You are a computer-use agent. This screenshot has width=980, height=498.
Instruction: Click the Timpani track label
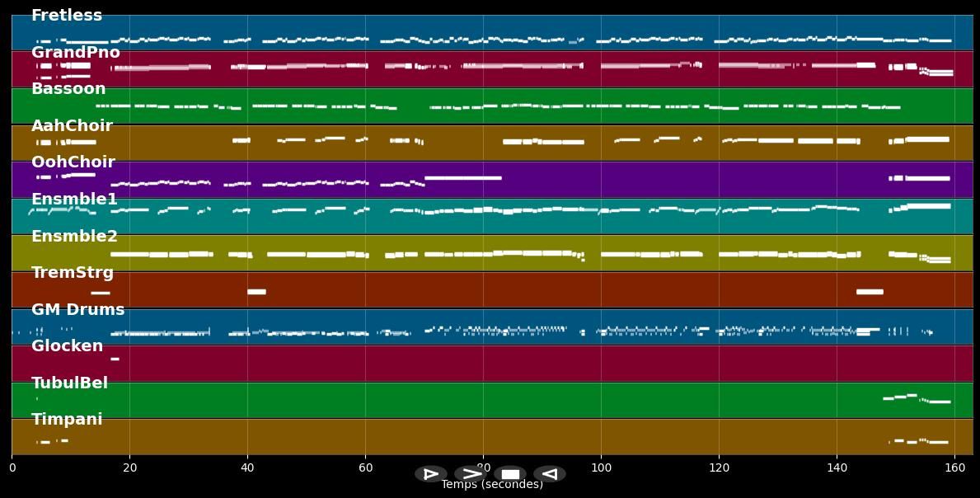[x=67, y=420]
